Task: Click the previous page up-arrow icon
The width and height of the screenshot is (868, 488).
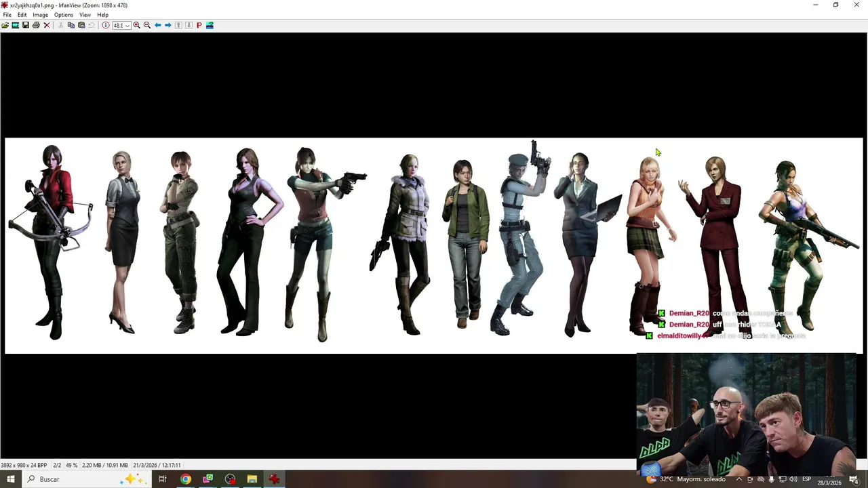Action: click(178, 25)
